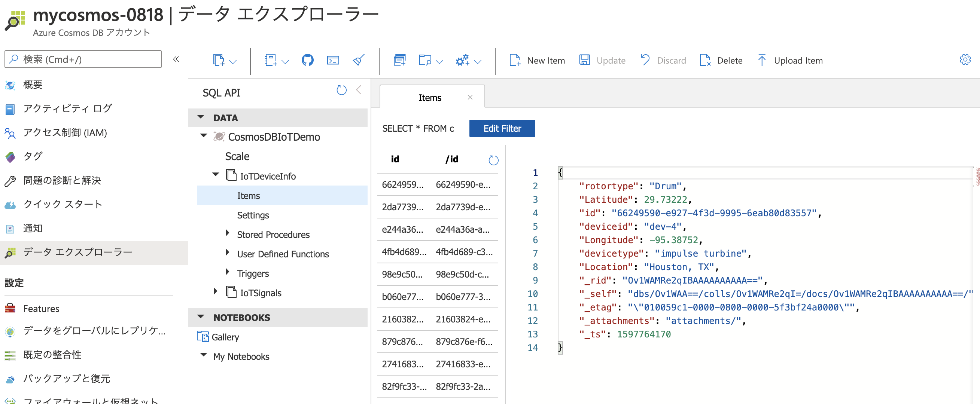Click in the 検索 search field

(82, 59)
